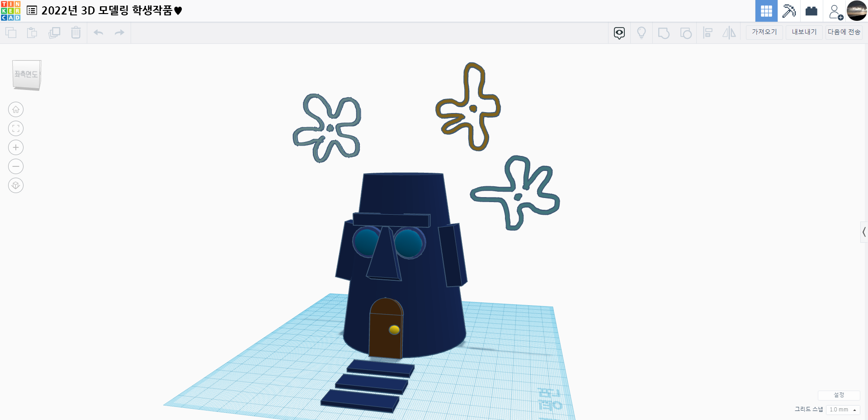Zoom out with minus button
Image resolution: width=868 pixels, height=420 pixels.
16,166
